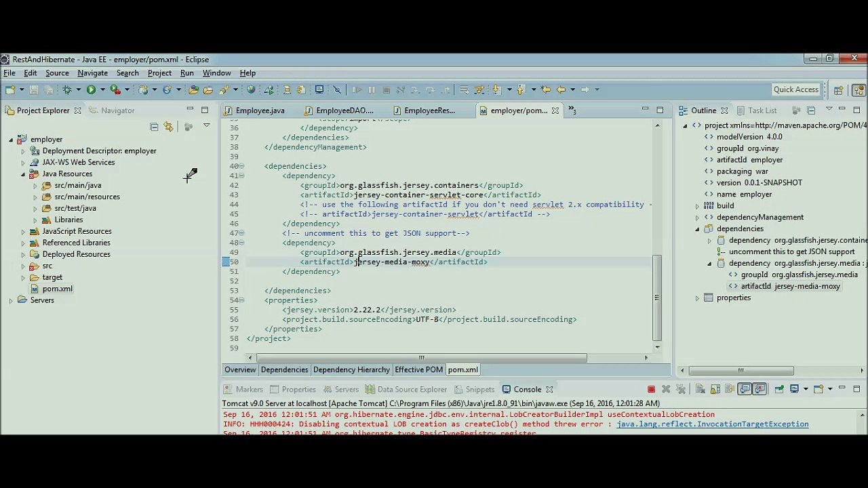Click the Pin Console icon
The width and height of the screenshot is (868, 488).
click(x=779, y=389)
